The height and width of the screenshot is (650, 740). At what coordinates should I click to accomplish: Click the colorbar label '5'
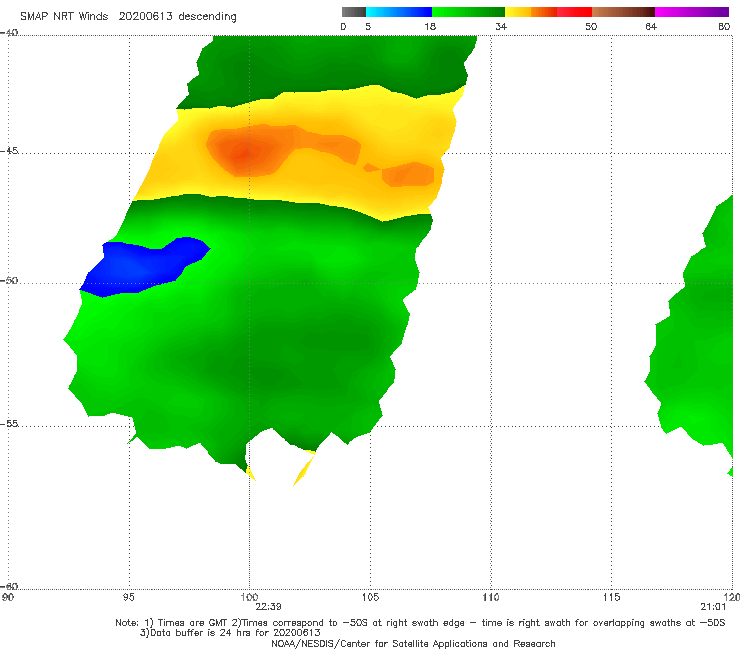point(368,26)
